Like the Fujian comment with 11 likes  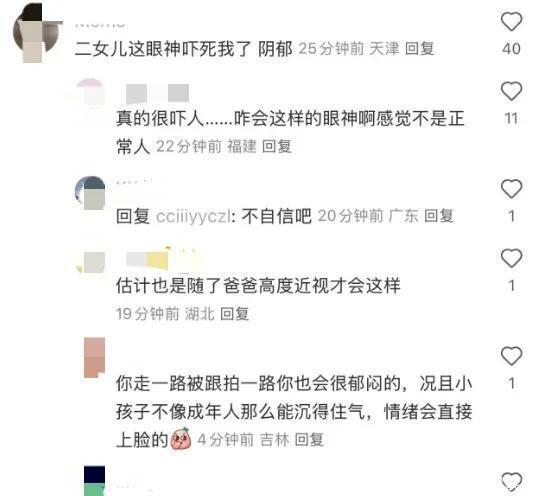pyautogui.click(x=511, y=91)
